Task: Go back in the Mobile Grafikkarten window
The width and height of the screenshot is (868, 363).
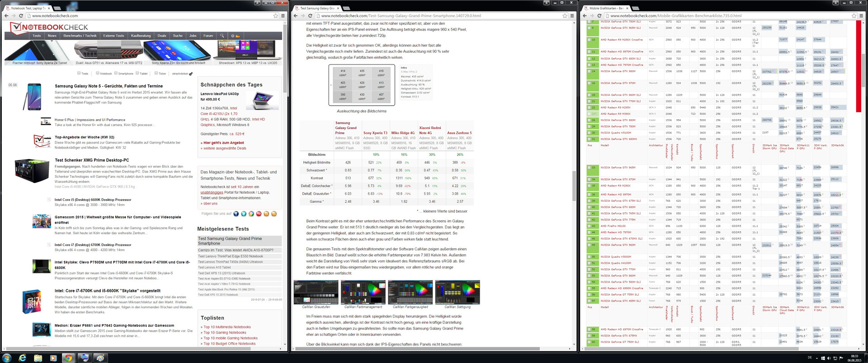Action: [x=585, y=16]
